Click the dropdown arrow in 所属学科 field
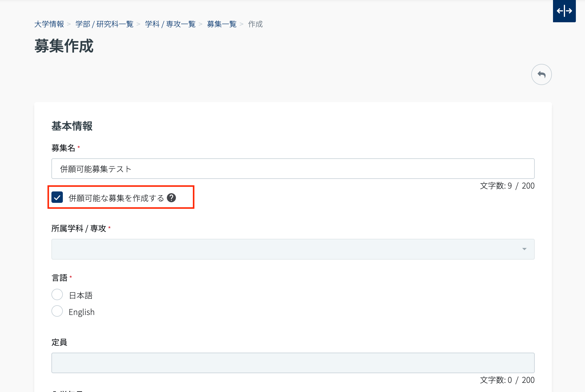Image resolution: width=585 pixels, height=392 pixels. pyautogui.click(x=524, y=249)
